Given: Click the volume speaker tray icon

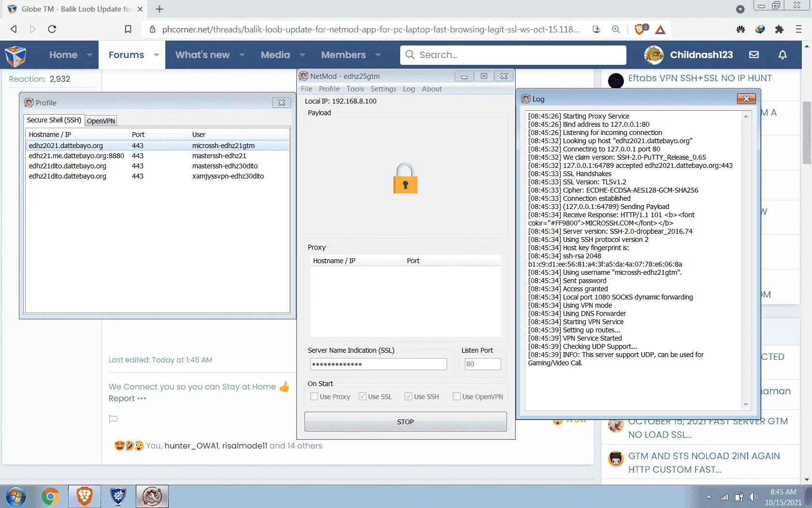Looking at the screenshot, I should pos(753,497).
